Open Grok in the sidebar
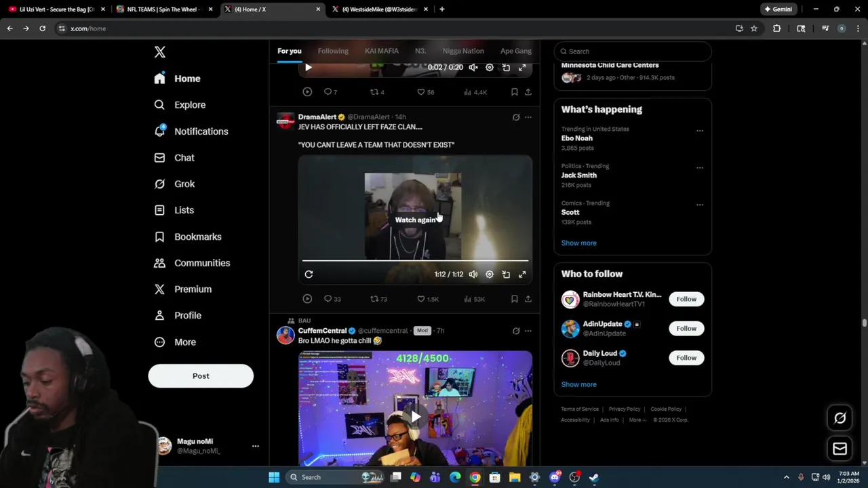The image size is (868, 488). pos(174,184)
